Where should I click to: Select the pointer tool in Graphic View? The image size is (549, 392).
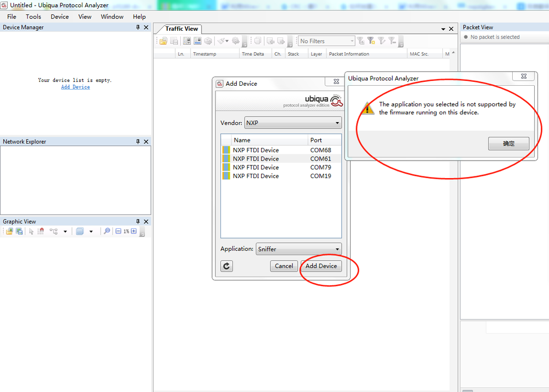31,231
